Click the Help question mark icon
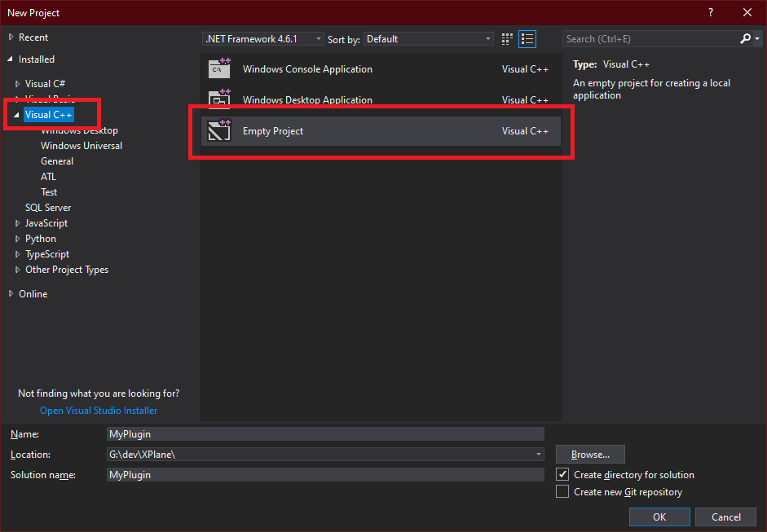The width and height of the screenshot is (767, 532). 710,12
